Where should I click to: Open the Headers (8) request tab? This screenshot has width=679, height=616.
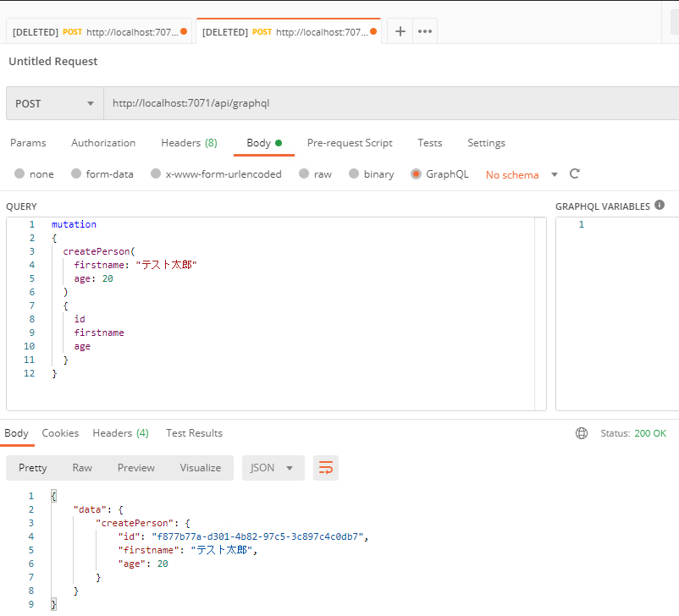[x=190, y=143]
